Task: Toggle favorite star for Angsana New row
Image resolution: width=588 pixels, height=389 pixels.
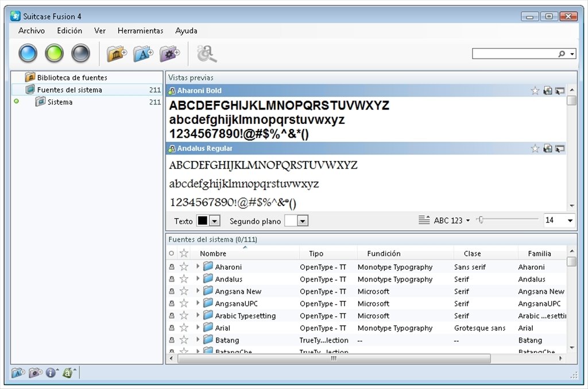Action: [184, 291]
